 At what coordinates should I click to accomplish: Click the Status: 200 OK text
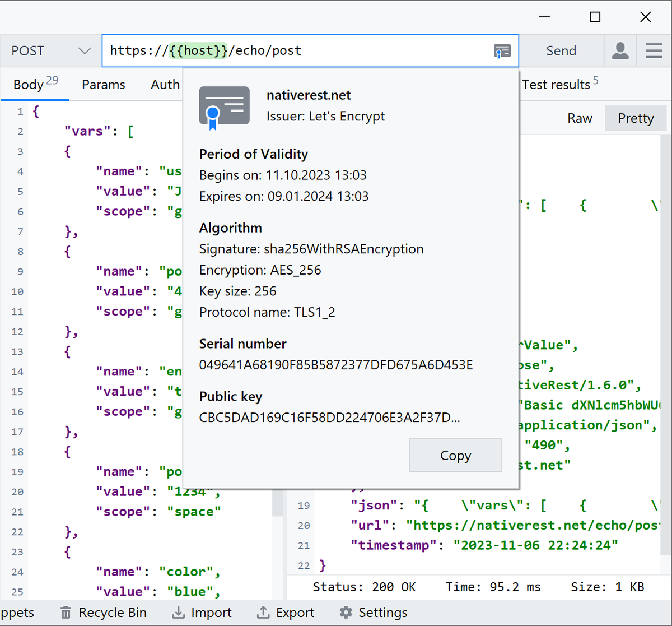(x=364, y=587)
